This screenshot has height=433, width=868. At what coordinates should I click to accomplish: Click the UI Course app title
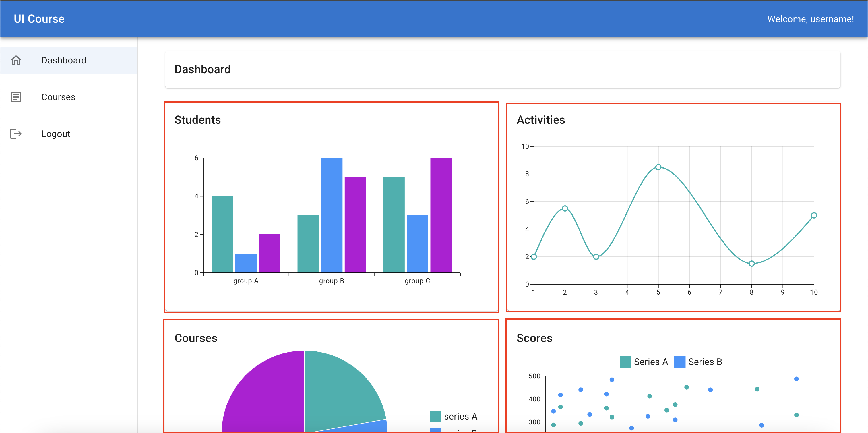[x=39, y=19]
